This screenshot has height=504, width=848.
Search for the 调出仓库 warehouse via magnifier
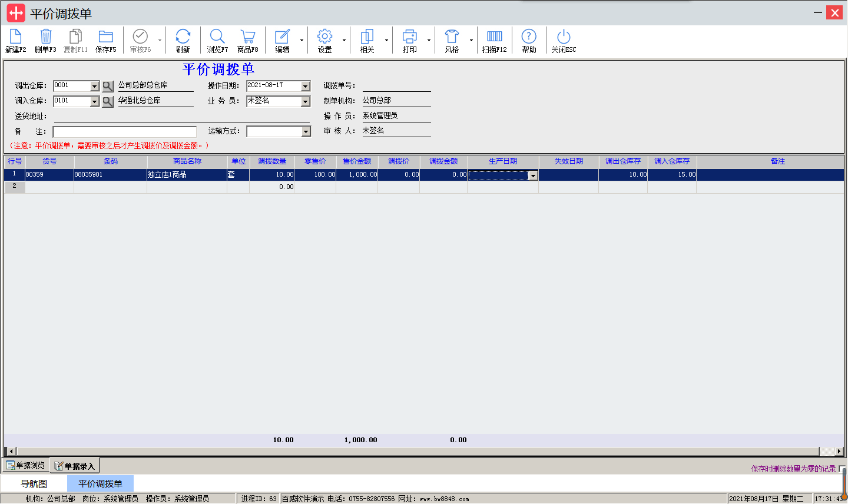tap(108, 87)
